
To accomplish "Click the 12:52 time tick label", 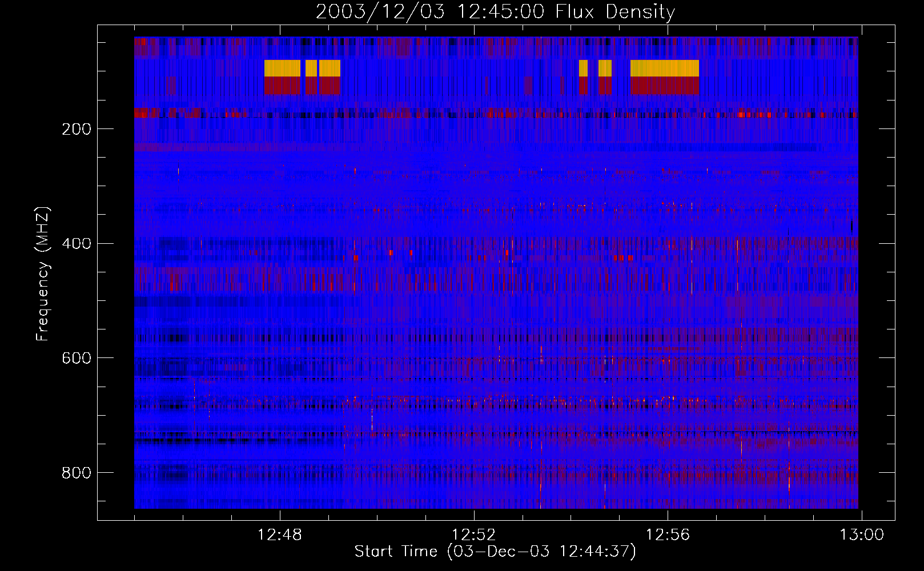I will tap(473, 535).
